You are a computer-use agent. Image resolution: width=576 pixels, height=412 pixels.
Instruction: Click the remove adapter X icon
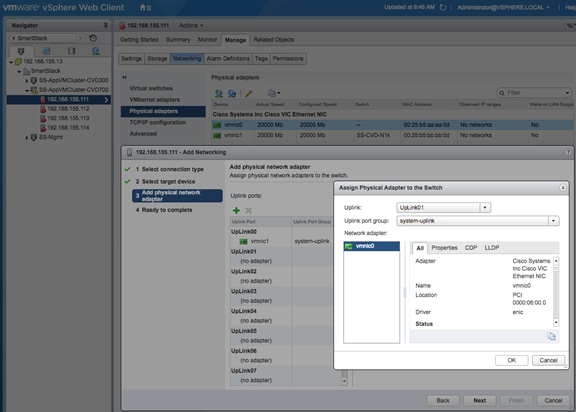pyautogui.click(x=249, y=210)
